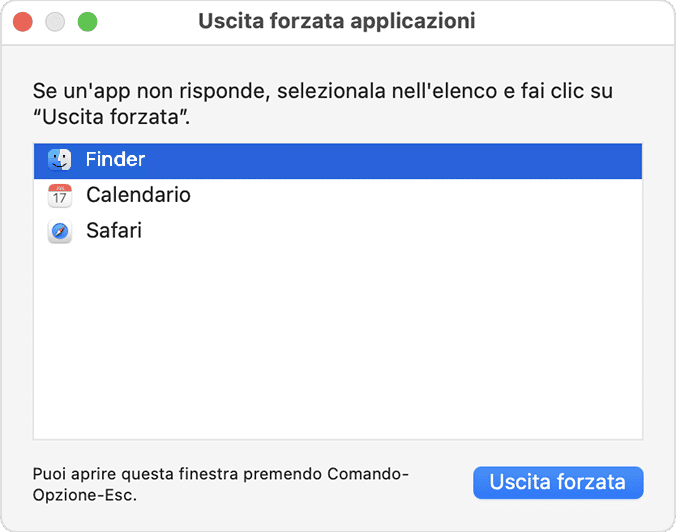Click the Calendario calendar icon
Viewport: 676px width, 532px height.
pos(60,196)
